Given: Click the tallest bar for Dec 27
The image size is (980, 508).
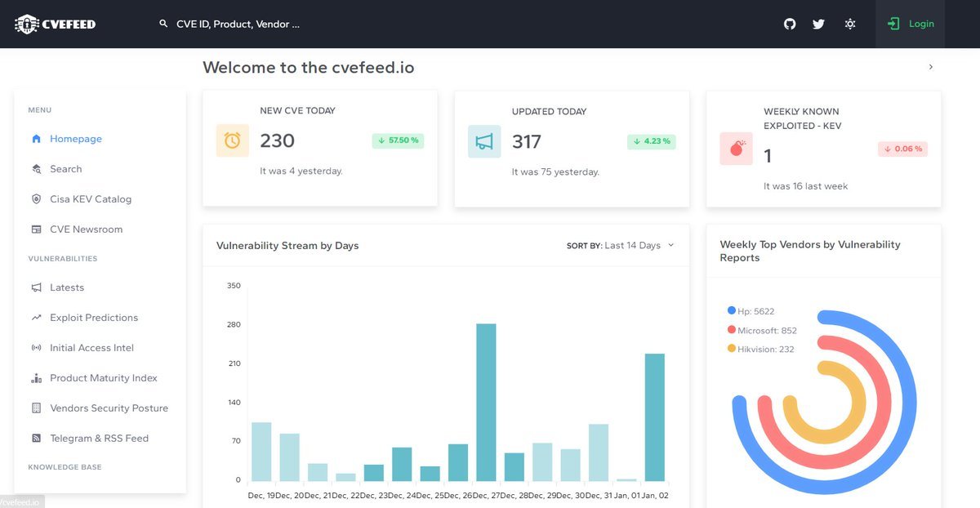Looking at the screenshot, I should pyautogui.click(x=486, y=402).
